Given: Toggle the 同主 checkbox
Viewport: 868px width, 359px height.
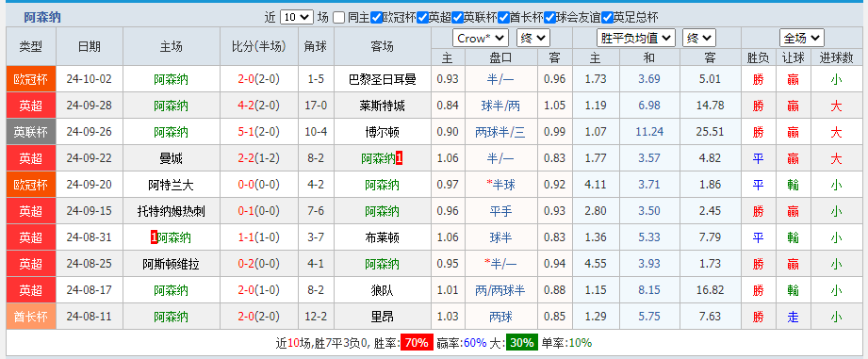Looking at the screenshot, I should tap(339, 18).
